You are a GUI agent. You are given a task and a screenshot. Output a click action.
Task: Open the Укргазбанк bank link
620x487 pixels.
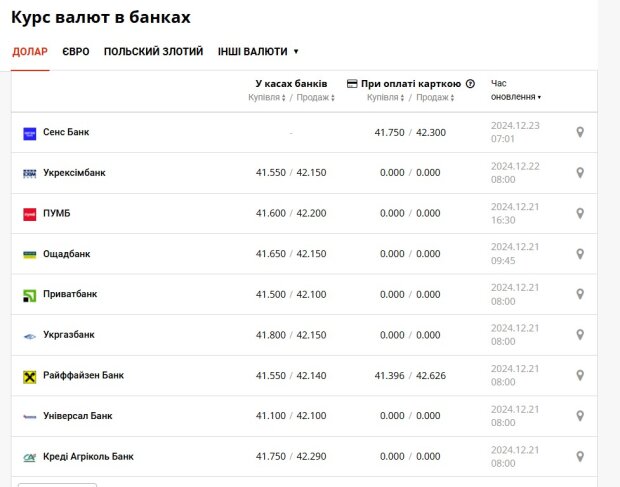click(69, 335)
